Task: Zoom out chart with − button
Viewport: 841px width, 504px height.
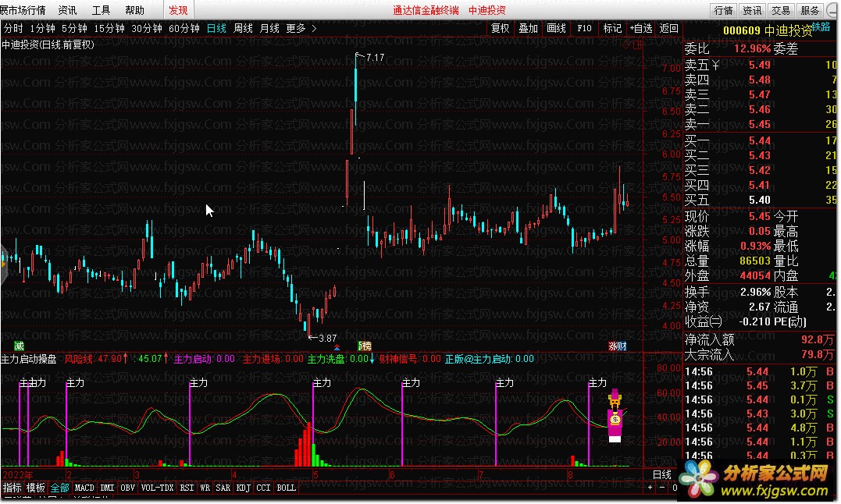Action: [662, 488]
